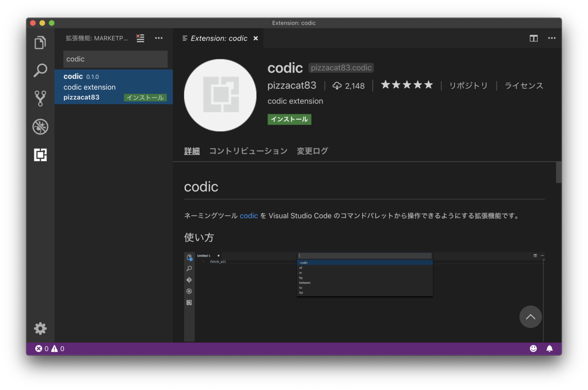Open the Manage gear menu

click(40, 328)
